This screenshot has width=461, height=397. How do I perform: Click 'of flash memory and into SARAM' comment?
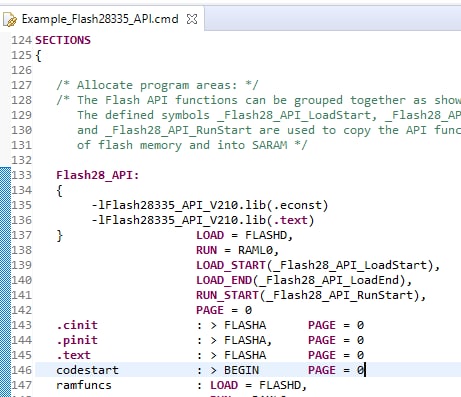pos(192,145)
